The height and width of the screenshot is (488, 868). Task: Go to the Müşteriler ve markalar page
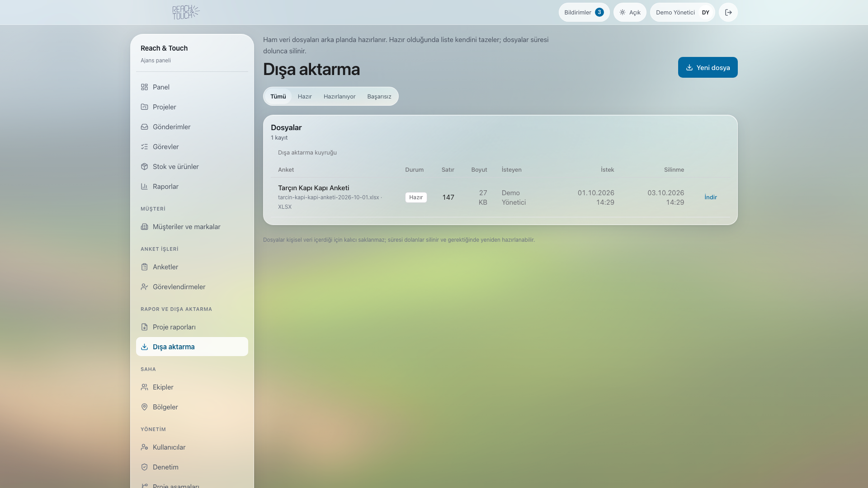[x=192, y=226]
